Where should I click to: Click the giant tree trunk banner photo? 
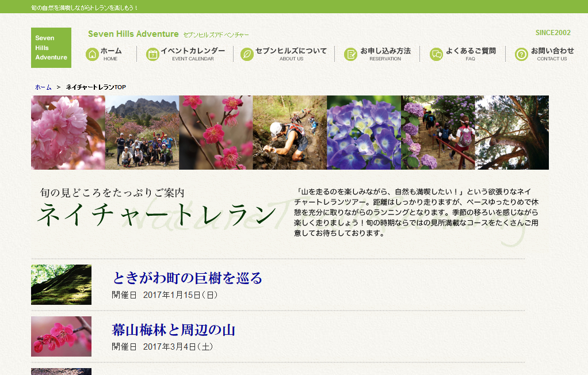click(512, 132)
